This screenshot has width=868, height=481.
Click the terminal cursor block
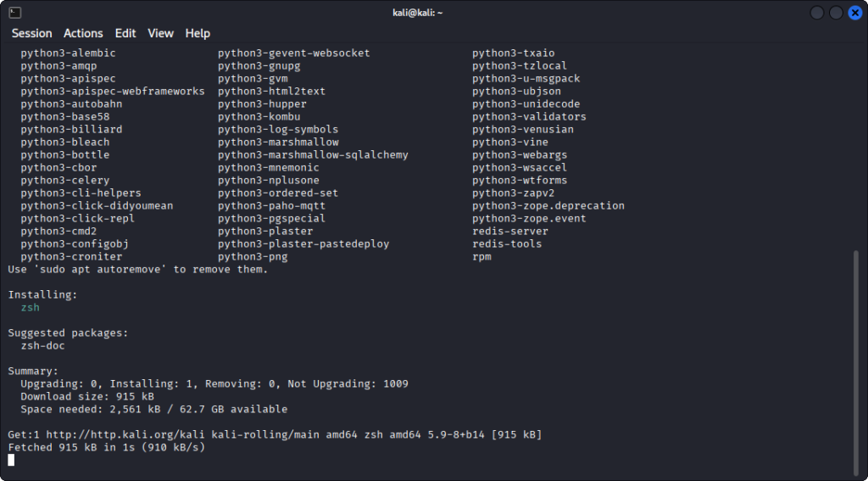(11, 460)
